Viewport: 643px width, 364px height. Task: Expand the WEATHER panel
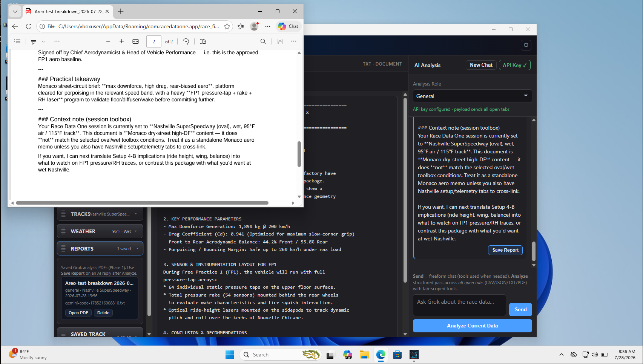[x=100, y=231]
